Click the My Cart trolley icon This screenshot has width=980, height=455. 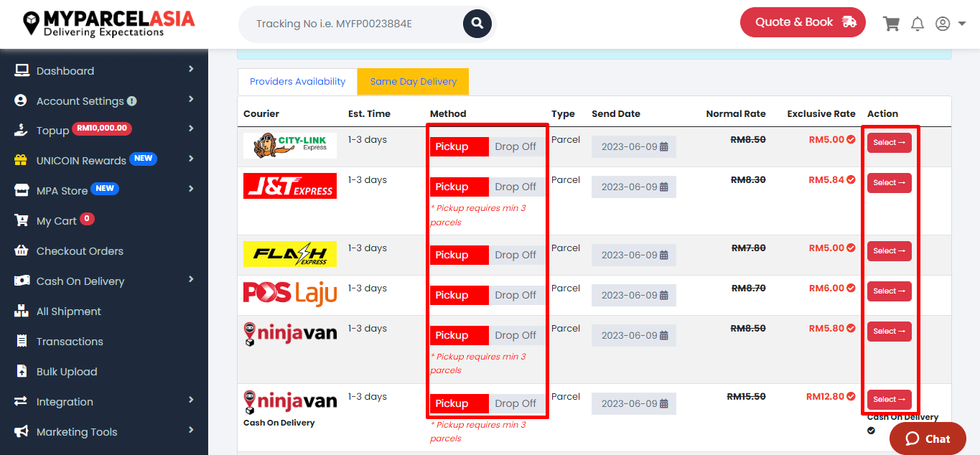pos(22,221)
